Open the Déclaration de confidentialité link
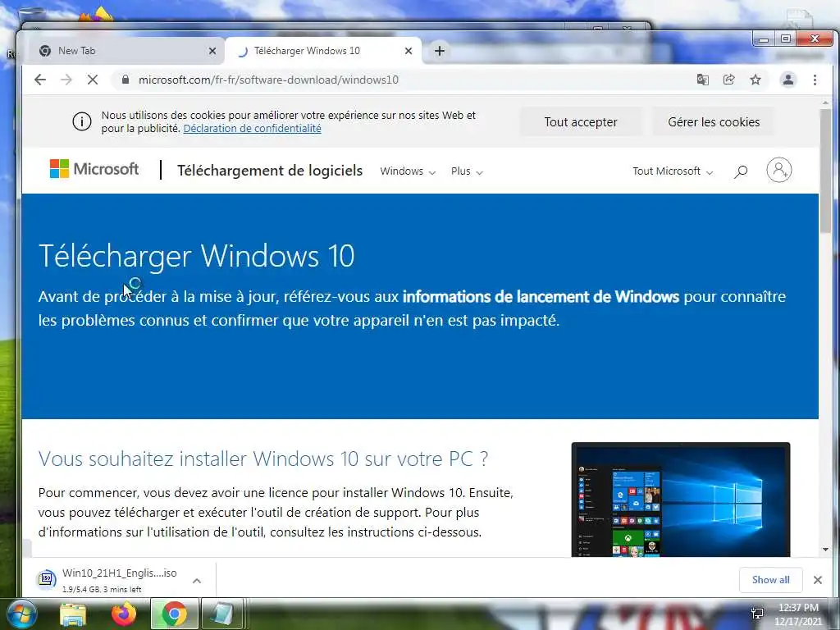This screenshot has height=630, width=840. point(253,129)
